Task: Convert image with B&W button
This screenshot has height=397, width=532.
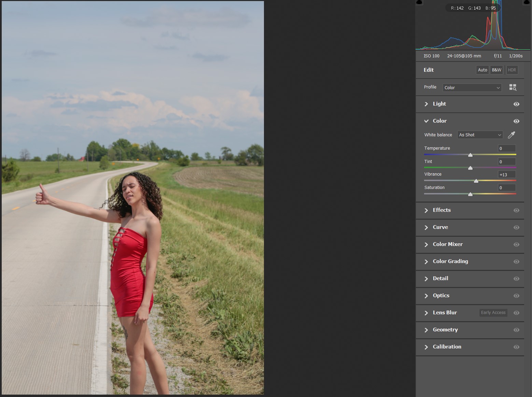Action: 496,70
